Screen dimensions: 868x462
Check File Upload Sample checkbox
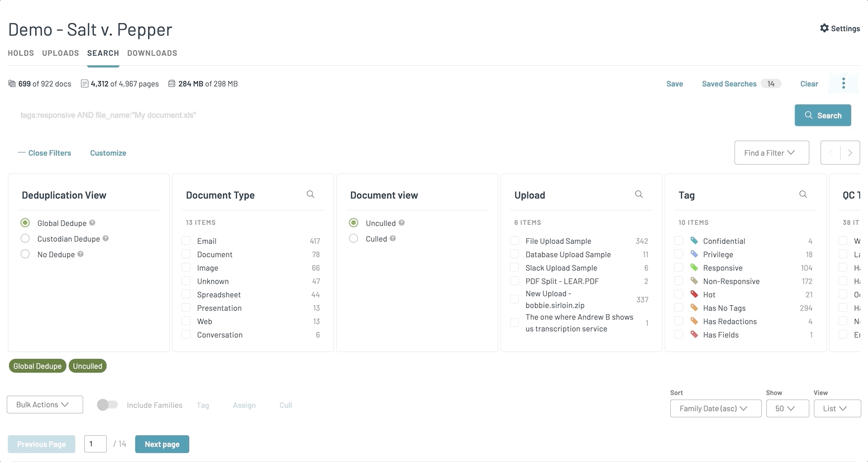coord(514,240)
